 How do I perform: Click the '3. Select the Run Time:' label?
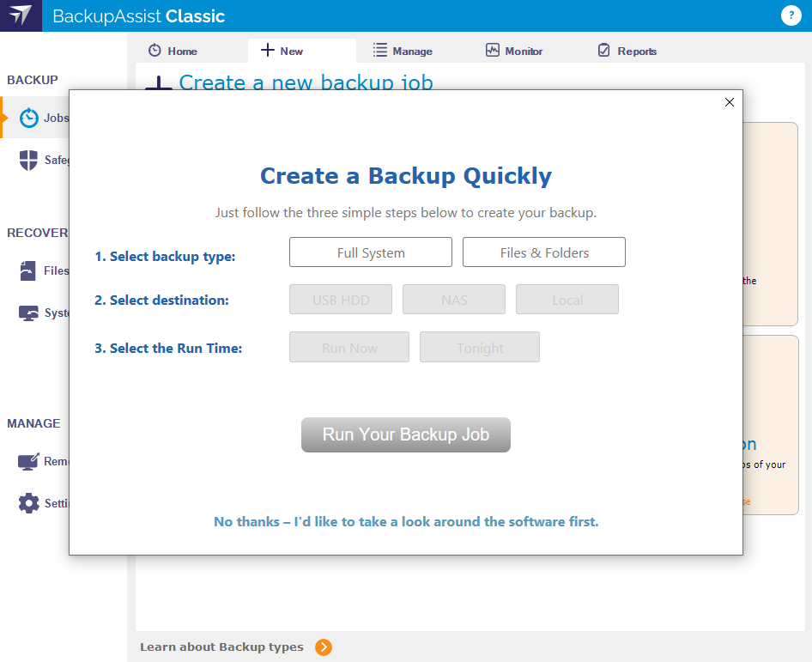[168, 348]
